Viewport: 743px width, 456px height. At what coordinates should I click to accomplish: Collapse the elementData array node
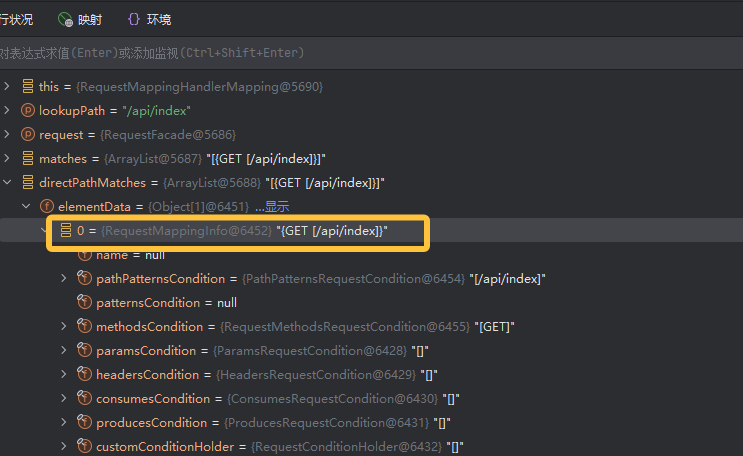pos(26,206)
